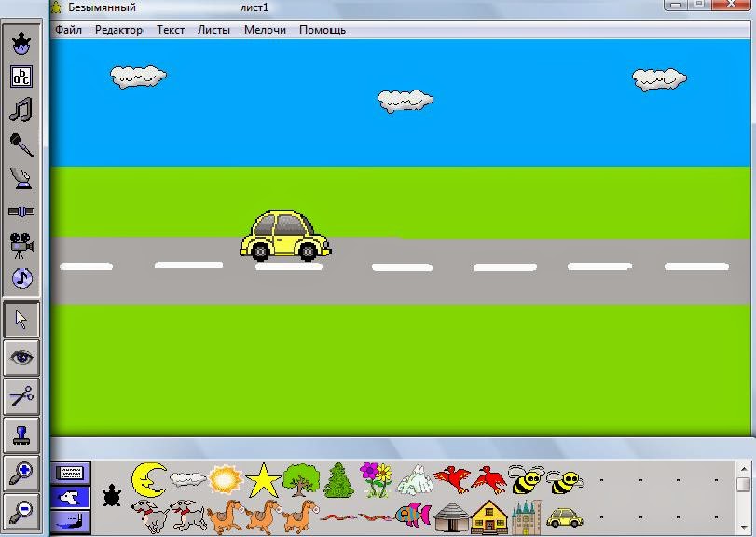
Task: Pick the first horse shape next to the dogs
Action: 226,516
